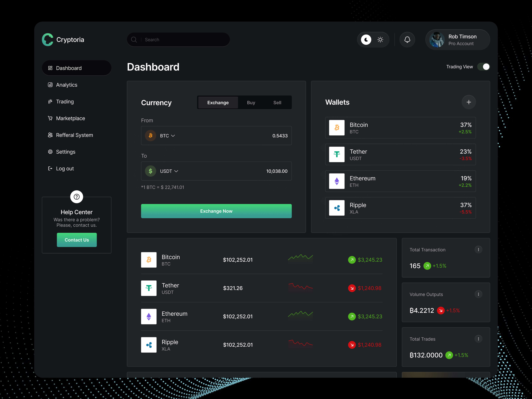Screen dimensions: 532x399
Task: Open Settings in the sidebar
Action: pos(62,152)
